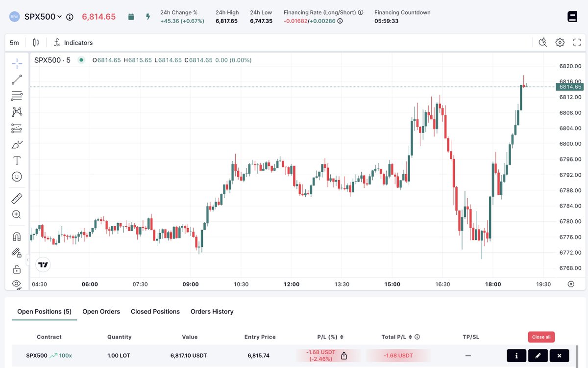Open time axis settings gear
The height and width of the screenshot is (368, 588).
pyautogui.click(x=571, y=284)
